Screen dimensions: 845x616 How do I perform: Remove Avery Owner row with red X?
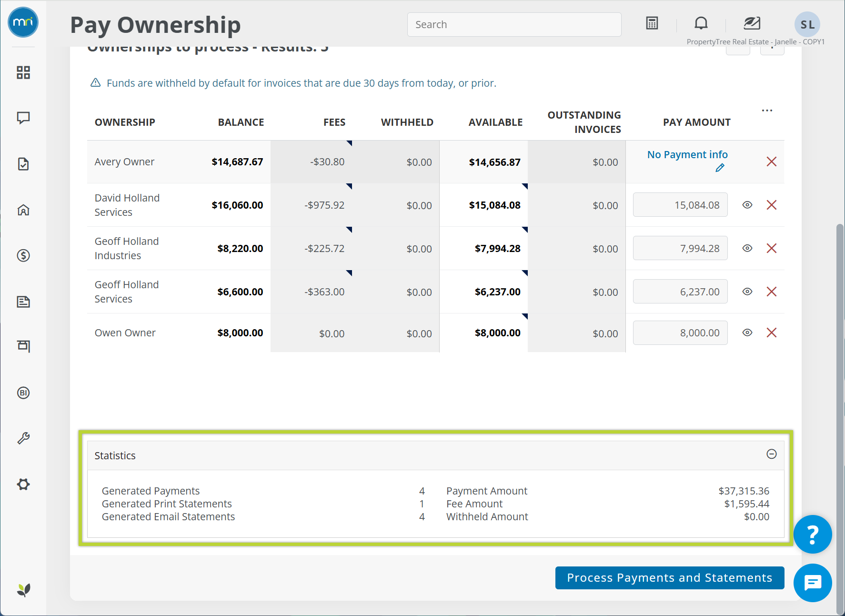772,162
